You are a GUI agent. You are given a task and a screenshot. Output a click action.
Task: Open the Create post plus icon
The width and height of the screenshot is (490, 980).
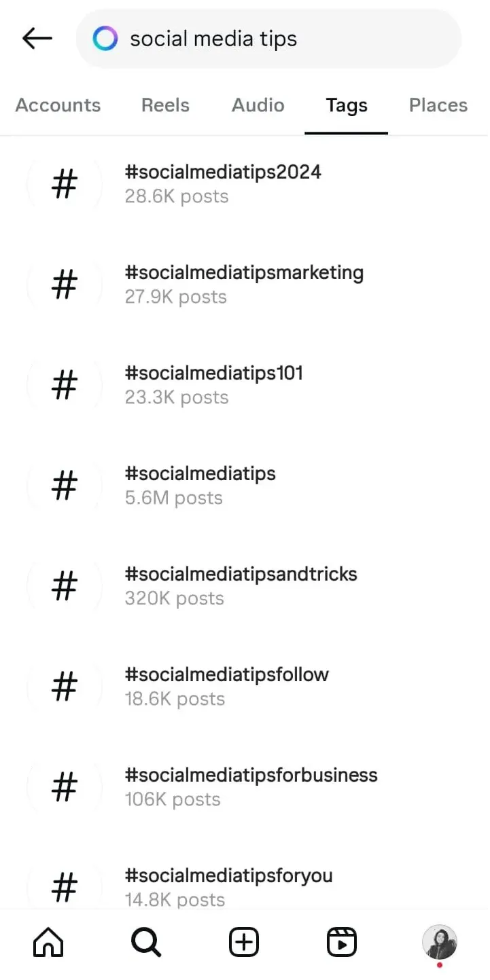(x=243, y=942)
